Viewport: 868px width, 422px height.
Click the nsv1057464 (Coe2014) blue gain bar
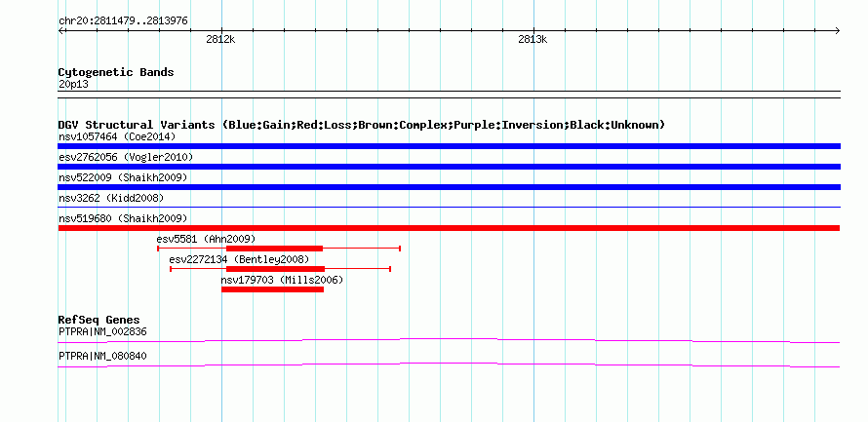(x=449, y=146)
